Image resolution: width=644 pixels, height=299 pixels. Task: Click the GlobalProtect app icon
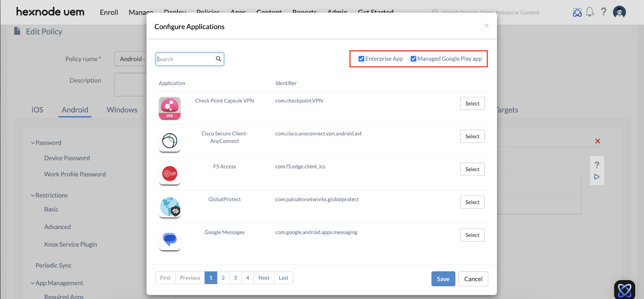(170, 207)
